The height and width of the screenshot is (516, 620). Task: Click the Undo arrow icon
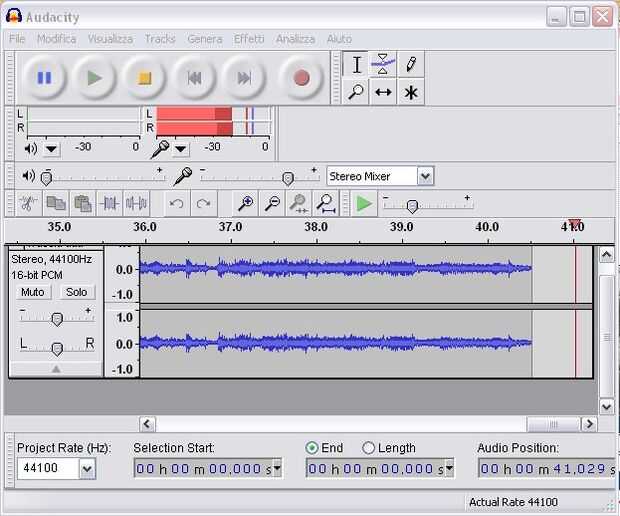pos(176,204)
